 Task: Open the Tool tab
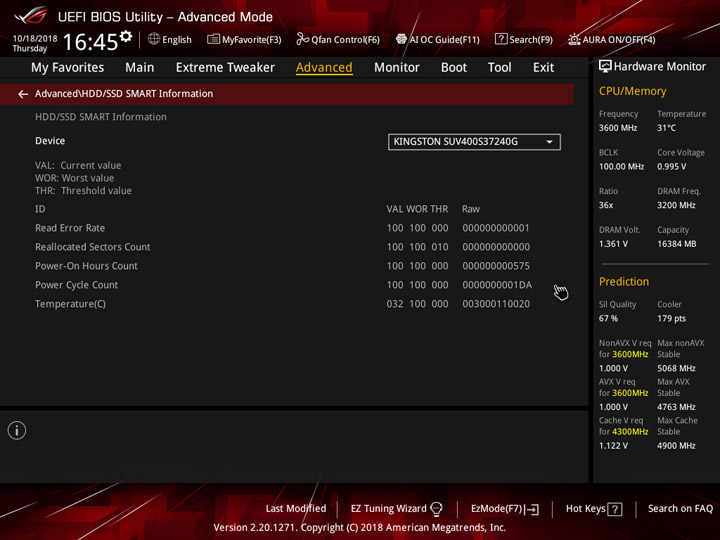[x=499, y=68]
